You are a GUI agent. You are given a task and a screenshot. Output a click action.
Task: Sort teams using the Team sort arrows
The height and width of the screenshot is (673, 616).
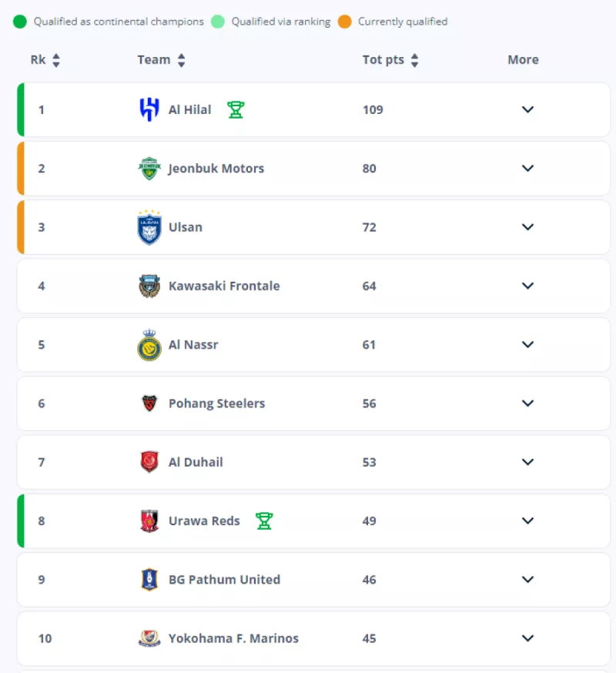tap(182, 60)
